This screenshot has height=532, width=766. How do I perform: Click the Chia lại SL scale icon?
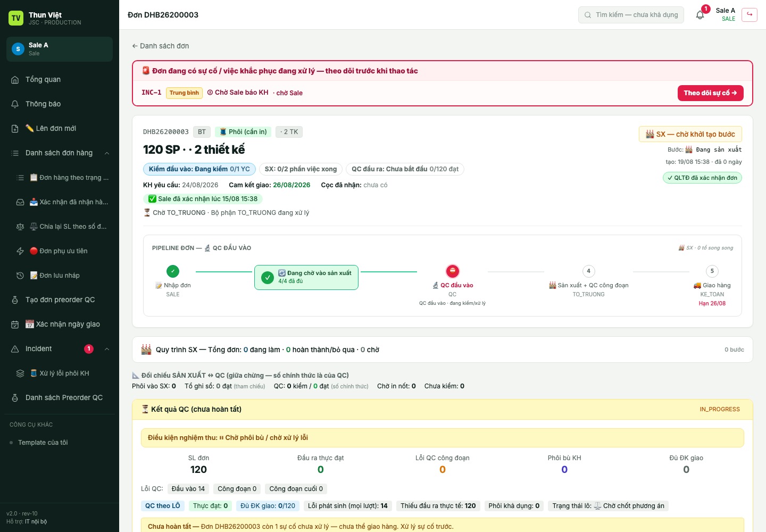(20, 227)
